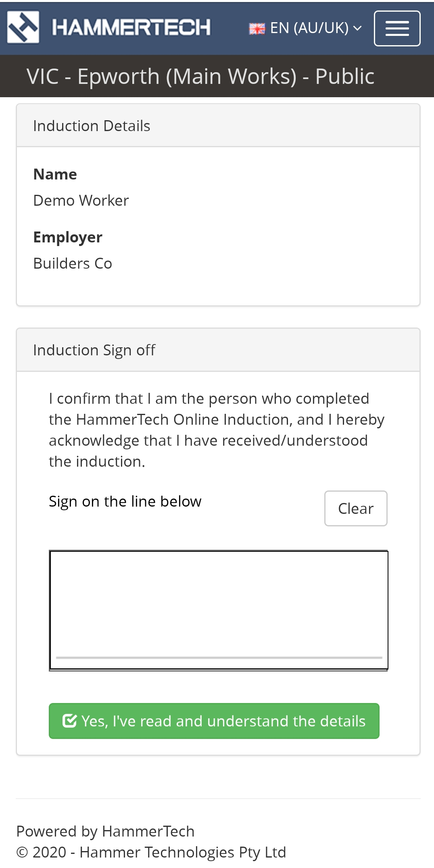
Task: Click the Induction Sign off panel header
Action: pyautogui.click(x=218, y=350)
